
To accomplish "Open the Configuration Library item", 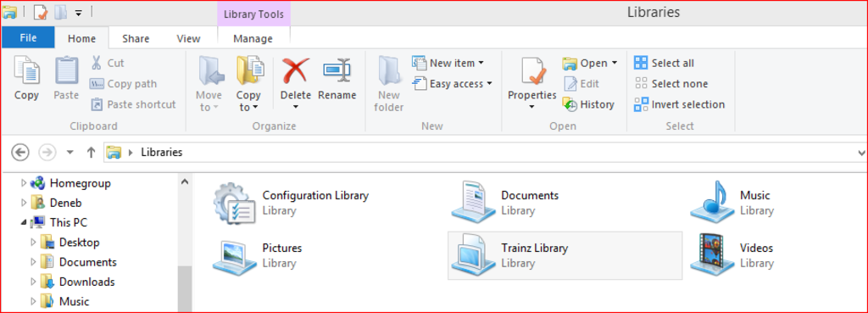I will pos(292,203).
